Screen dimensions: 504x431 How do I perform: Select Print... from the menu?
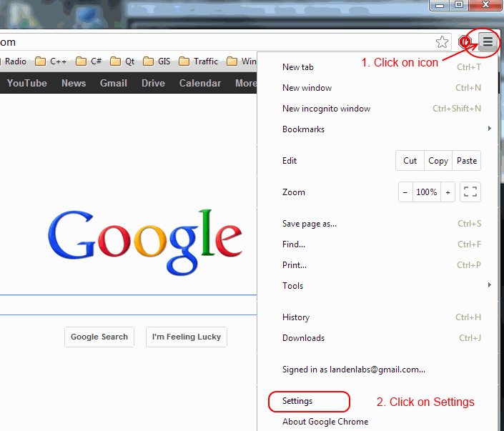pyautogui.click(x=377, y=265)
